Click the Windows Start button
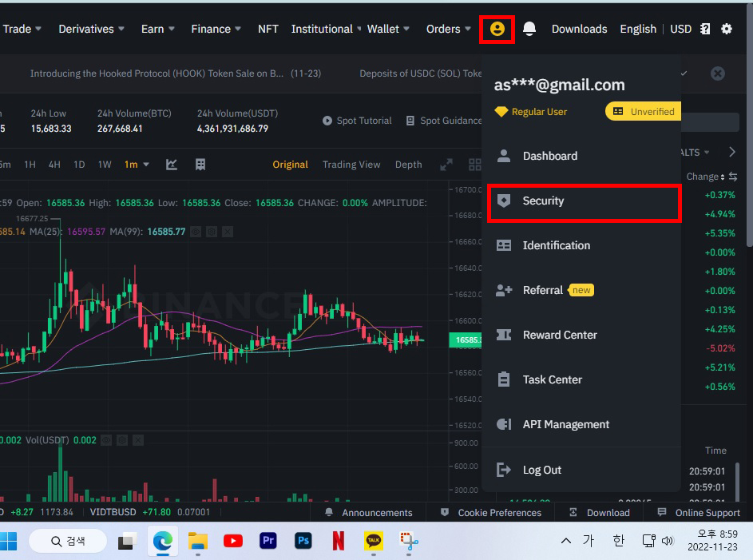753x560 pixels. tap(8, 542)
